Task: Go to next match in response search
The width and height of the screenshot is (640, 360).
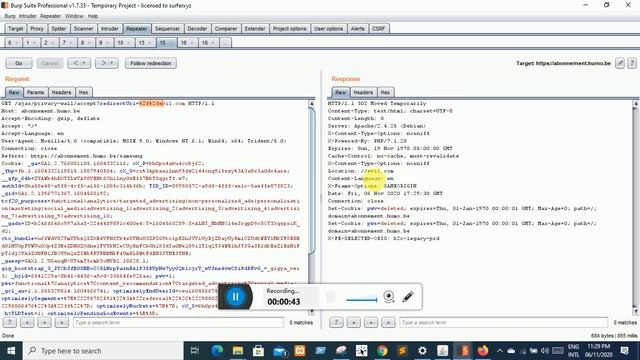Action: [x=388, y=322]
